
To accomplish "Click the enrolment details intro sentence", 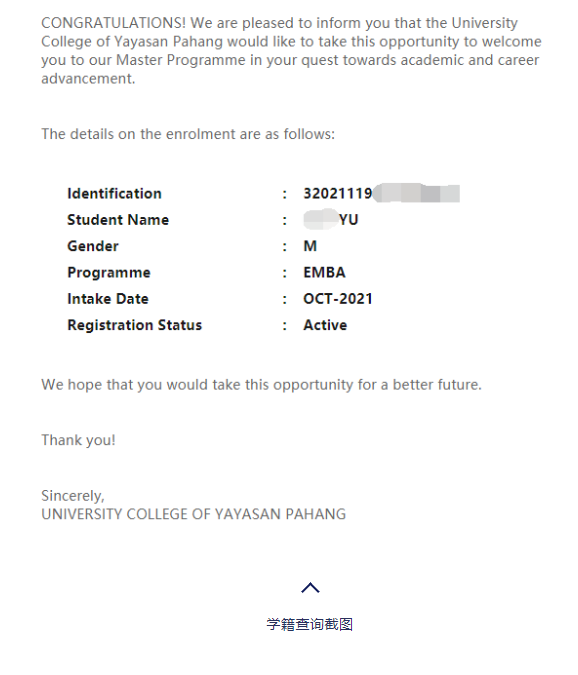I will coord(188,134).
